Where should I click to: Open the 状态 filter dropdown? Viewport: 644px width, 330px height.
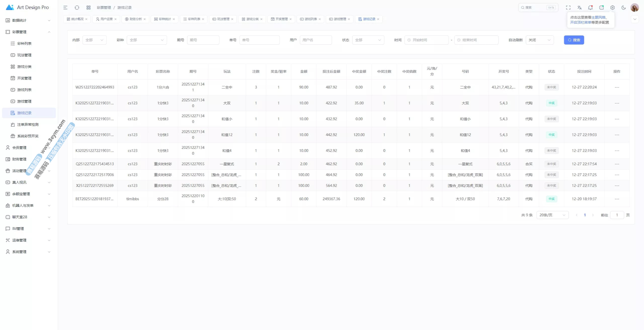tap(368, 40)
